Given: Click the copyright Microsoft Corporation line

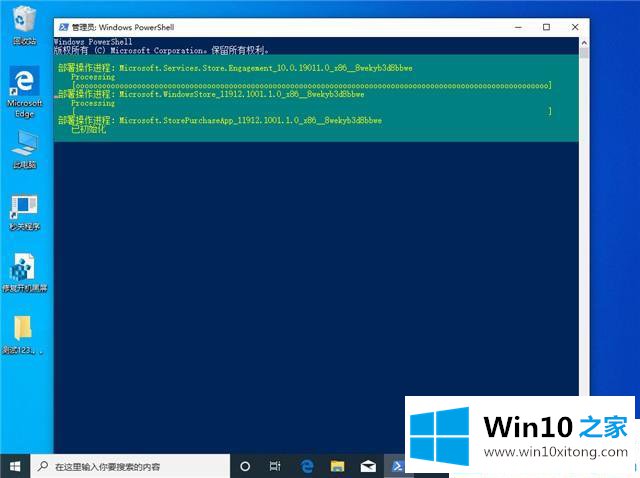Looking at the screenshot, I should (x=162, y=51).
